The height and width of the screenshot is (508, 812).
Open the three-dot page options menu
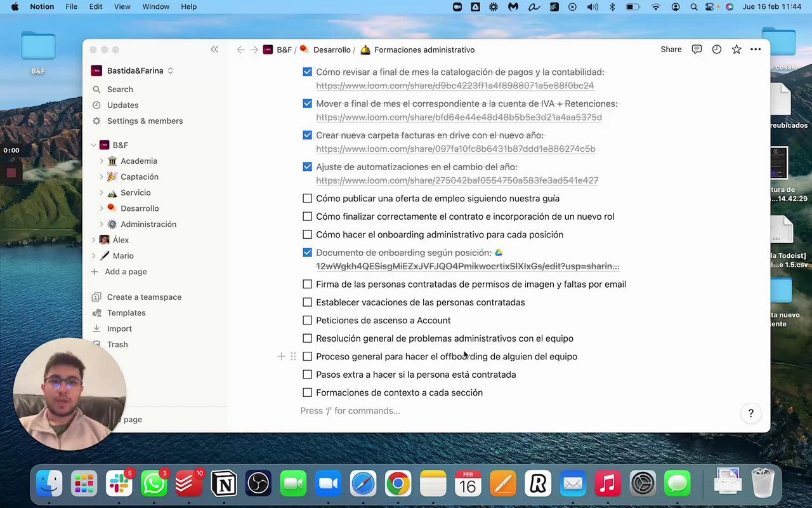pyautogui.click(x=756, y=50)
